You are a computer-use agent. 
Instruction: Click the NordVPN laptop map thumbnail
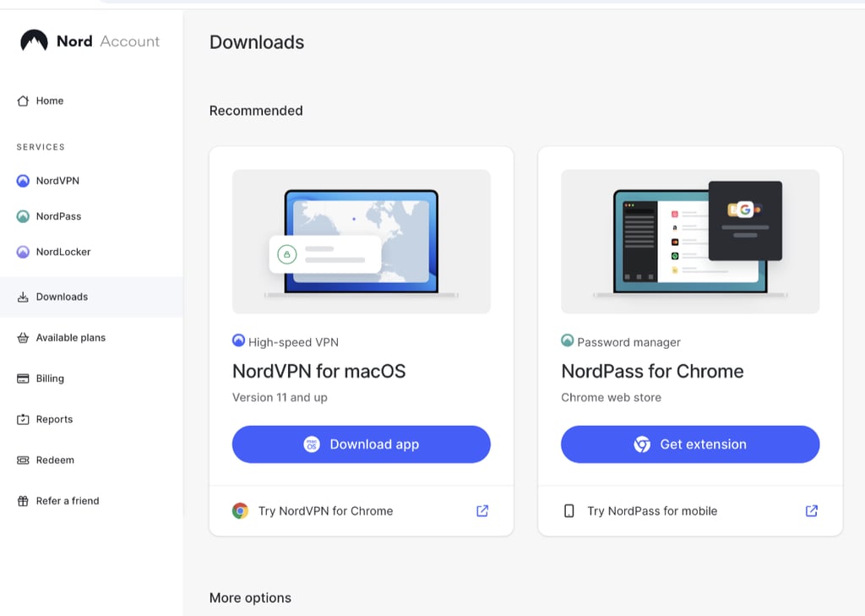(x=362, y=242)
